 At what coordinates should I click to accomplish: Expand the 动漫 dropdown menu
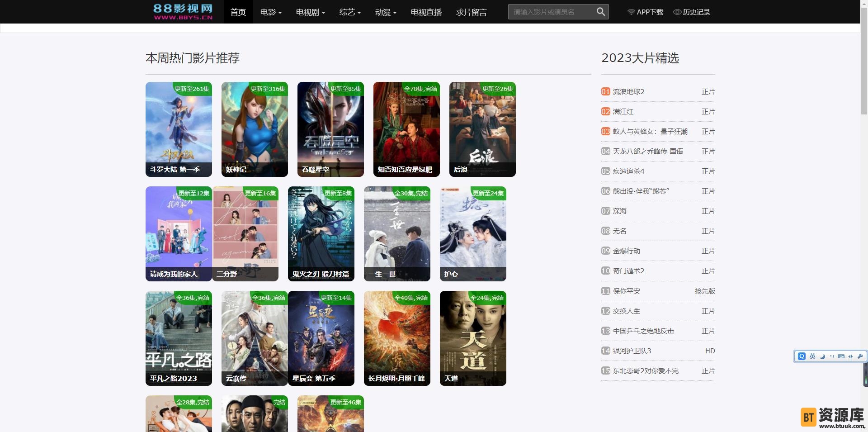click(x=386, y=12)
